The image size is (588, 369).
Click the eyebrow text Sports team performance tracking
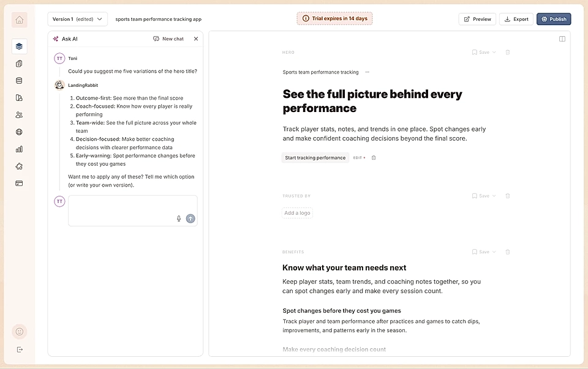tap(320, 72)
